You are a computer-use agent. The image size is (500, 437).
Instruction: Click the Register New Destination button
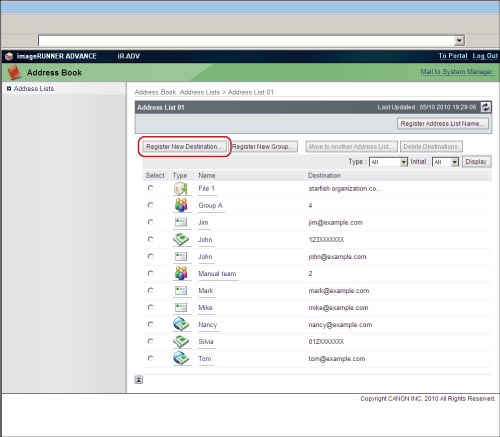184,147
